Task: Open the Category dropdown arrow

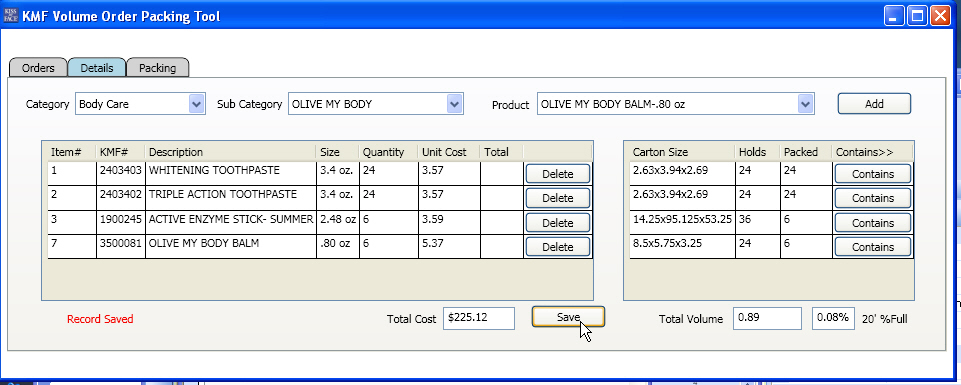Action: (196, 104)
